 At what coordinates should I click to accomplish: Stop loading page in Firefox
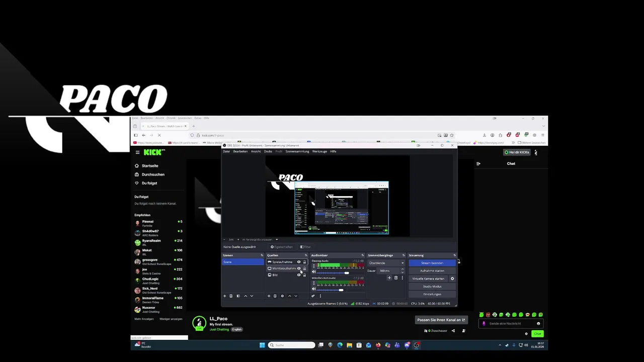(159, 135)
